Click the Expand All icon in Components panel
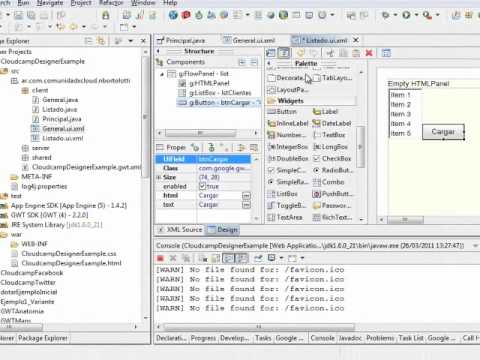The width and height of the screenshot is (480, 360). coord(242,62)
